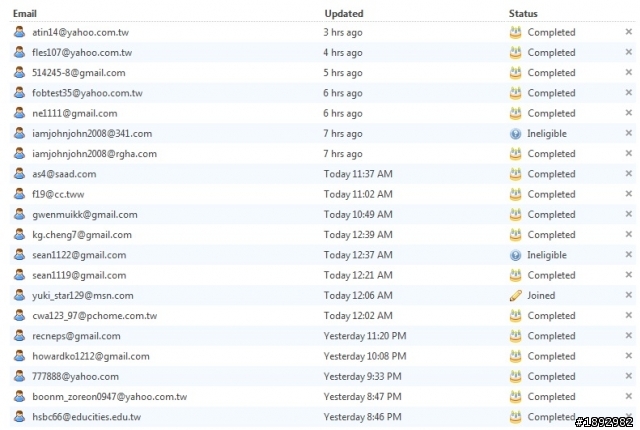The height and width of the screenshot is (430, 640).
Task: Click the 'Today 12:06 AM' timestamp
Action: (x=358, y=295)
